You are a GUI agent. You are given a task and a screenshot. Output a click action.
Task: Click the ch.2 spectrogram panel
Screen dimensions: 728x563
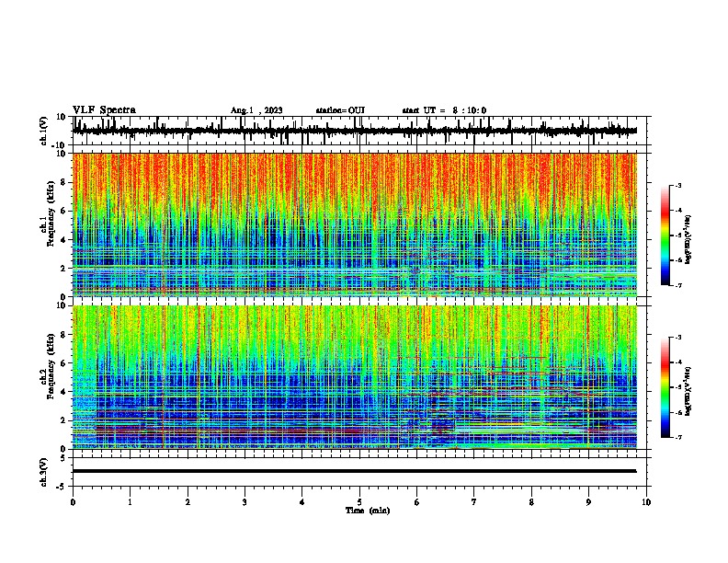(x=355, y=377)
